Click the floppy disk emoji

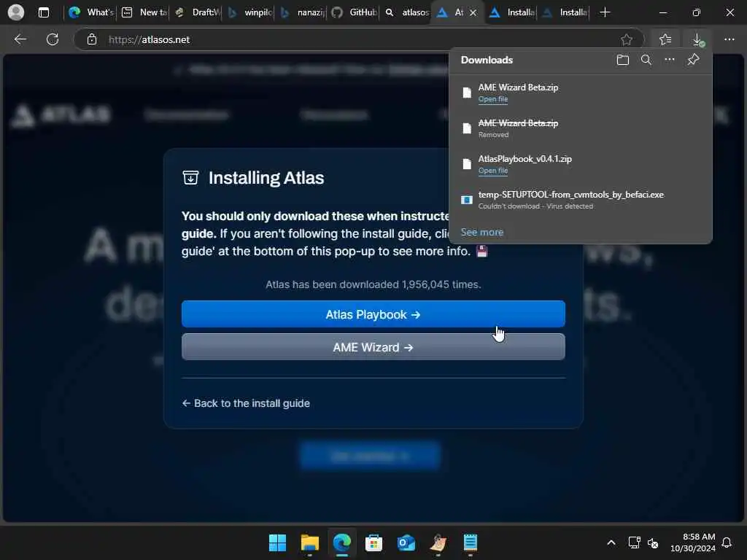481,251
